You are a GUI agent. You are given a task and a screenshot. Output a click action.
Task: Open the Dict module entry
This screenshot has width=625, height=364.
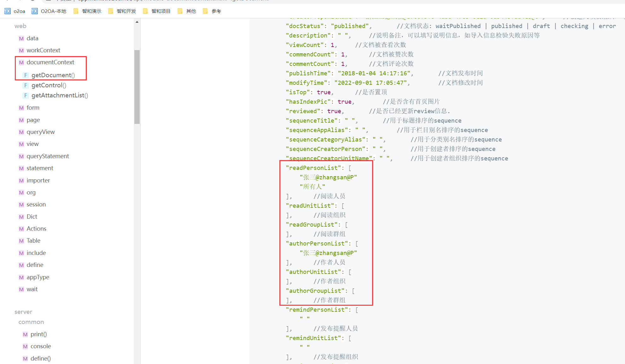pyautogui.click(x=32, y=217)
